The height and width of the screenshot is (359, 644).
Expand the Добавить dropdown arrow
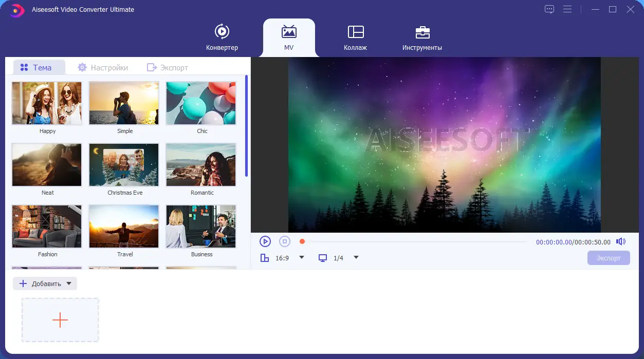[x=69, y=284]
